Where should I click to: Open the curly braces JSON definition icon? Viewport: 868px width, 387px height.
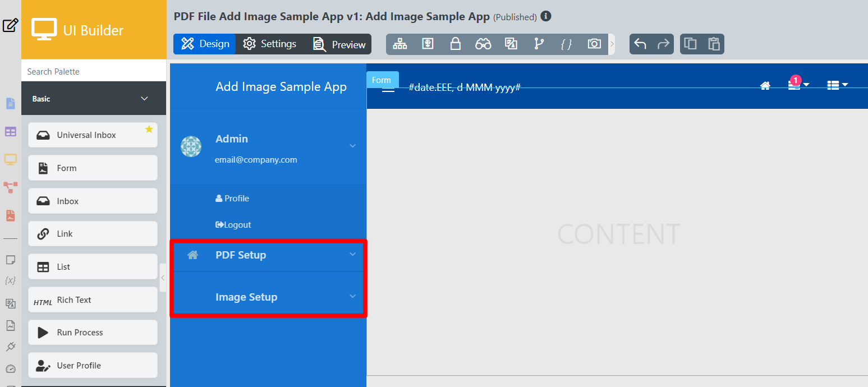pos(567,44)
